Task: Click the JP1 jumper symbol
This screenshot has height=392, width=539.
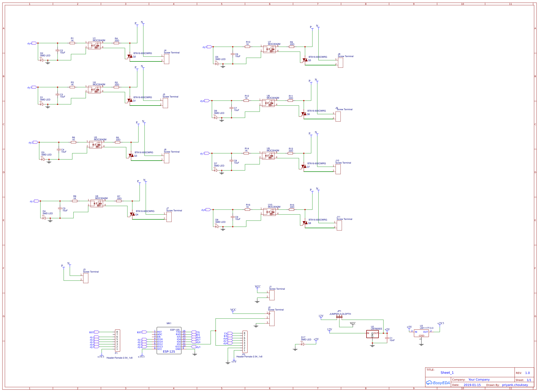Action: [339, 317]
